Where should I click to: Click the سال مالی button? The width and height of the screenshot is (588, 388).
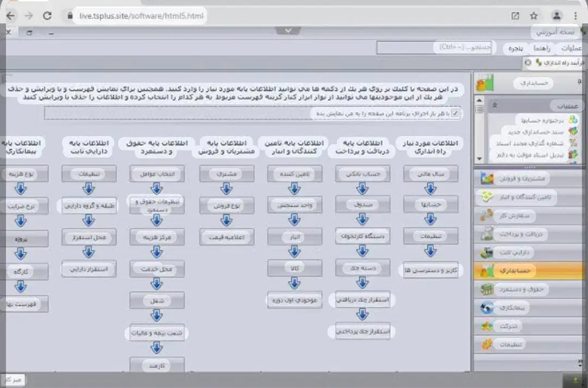[x=431, y=174]
